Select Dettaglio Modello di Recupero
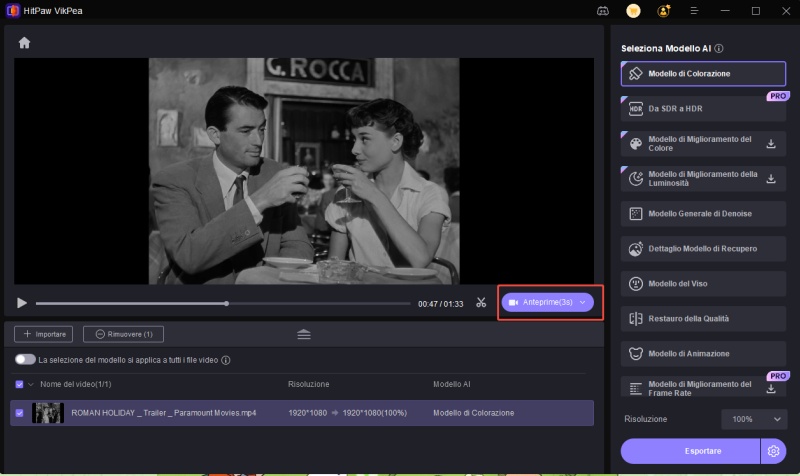Viewport: 800px width, 476px height. pyautogui.click(x=703, y=248)
